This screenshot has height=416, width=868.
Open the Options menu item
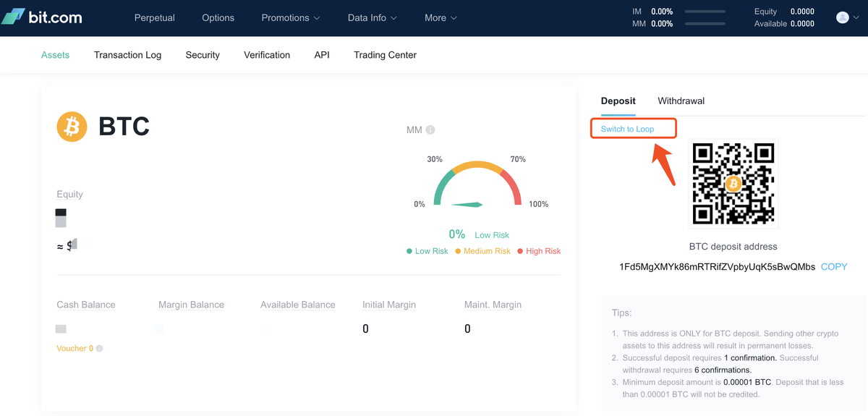218,18
